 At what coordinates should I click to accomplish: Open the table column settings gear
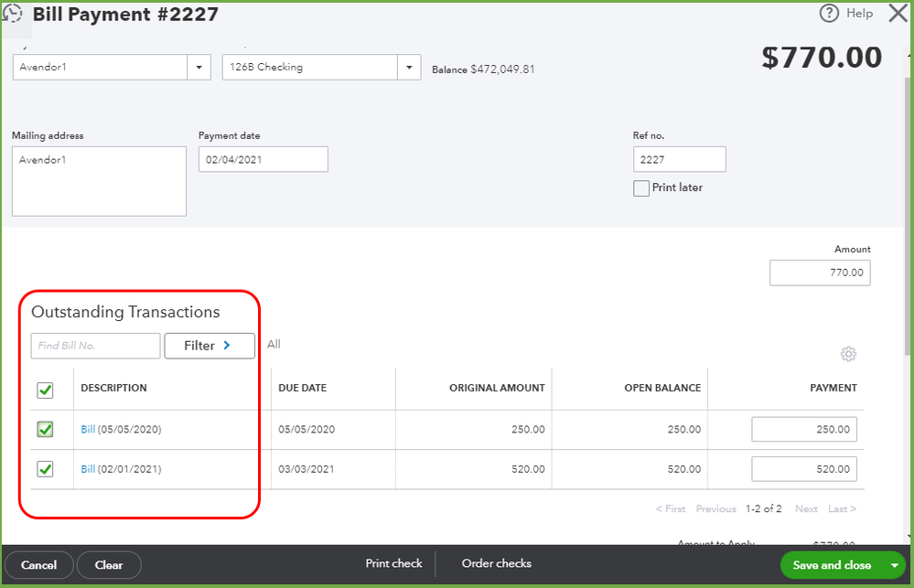[x=848, y=354]
